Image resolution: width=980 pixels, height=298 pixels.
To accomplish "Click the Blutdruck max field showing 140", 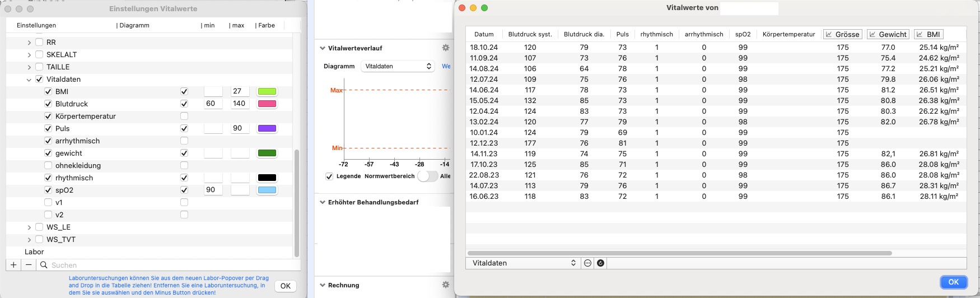I will click(x=240, y=104).
